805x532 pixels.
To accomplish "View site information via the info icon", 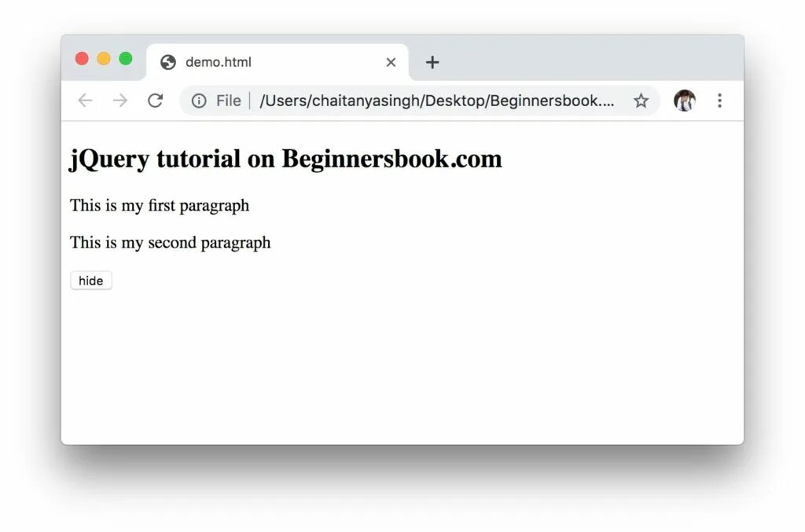I will pyautogui.click(x=199, y=101).
